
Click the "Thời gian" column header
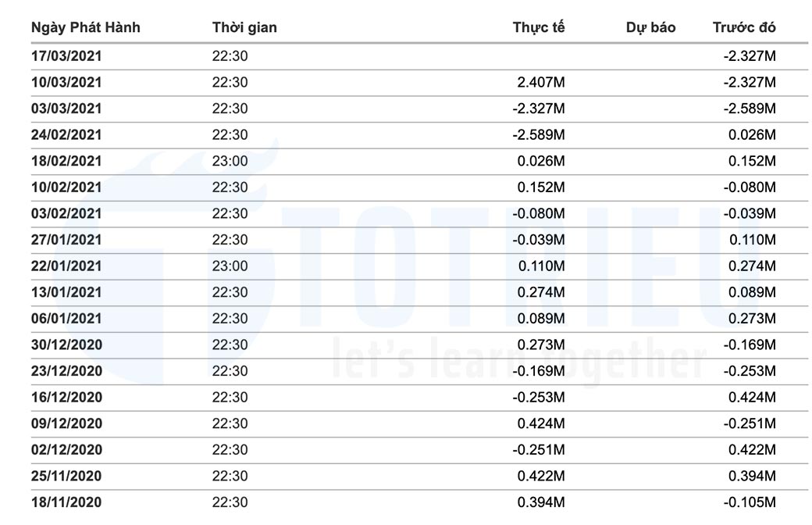244,27
